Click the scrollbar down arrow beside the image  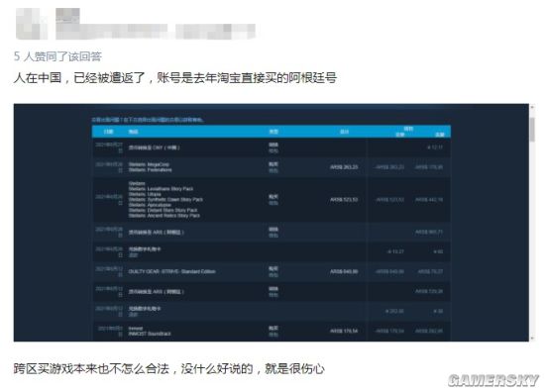[532, 338]
